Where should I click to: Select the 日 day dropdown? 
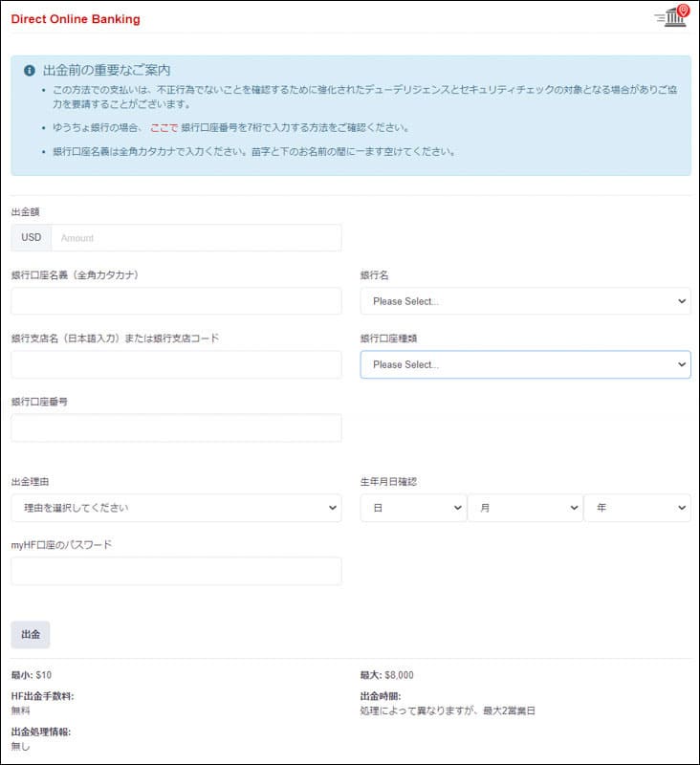click(413, 508)
